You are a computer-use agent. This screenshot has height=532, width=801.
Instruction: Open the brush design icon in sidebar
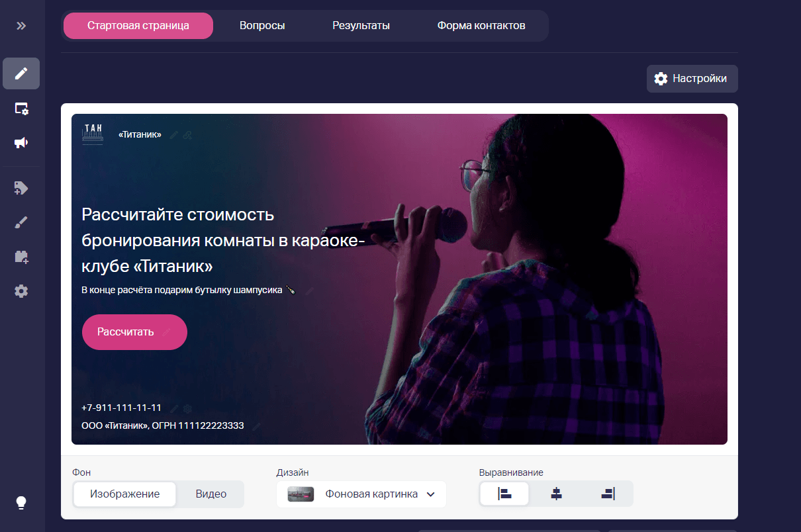(x=21, y=222)
